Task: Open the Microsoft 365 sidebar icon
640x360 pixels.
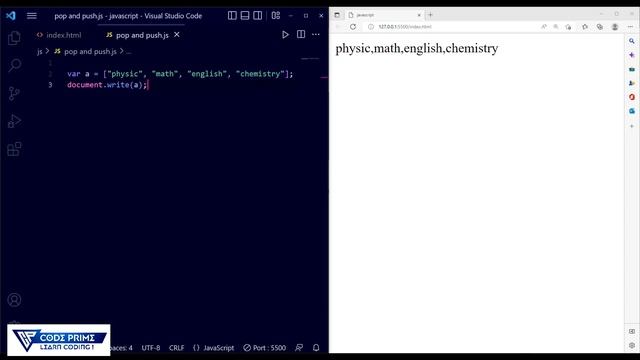Action: 631,97
